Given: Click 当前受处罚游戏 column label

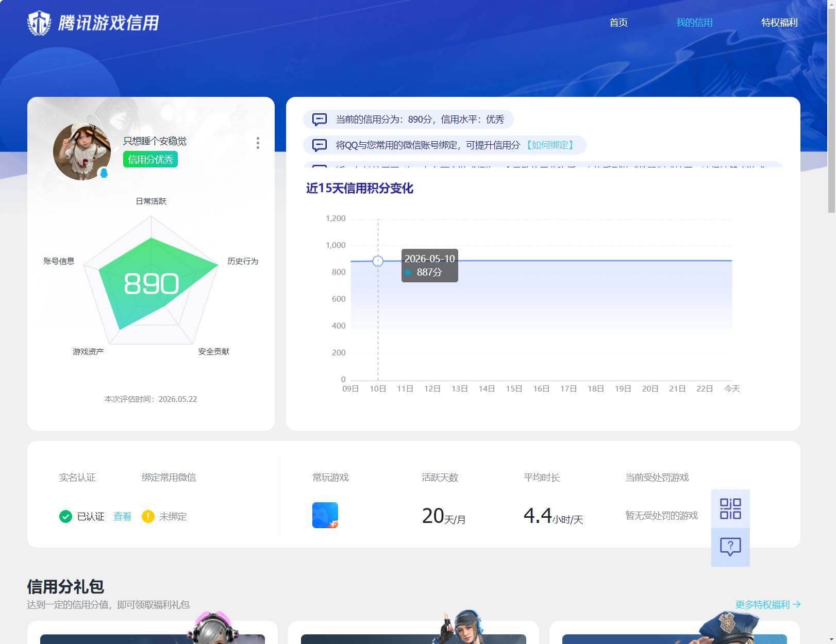Looking at the screenshot, I should 657,478.
